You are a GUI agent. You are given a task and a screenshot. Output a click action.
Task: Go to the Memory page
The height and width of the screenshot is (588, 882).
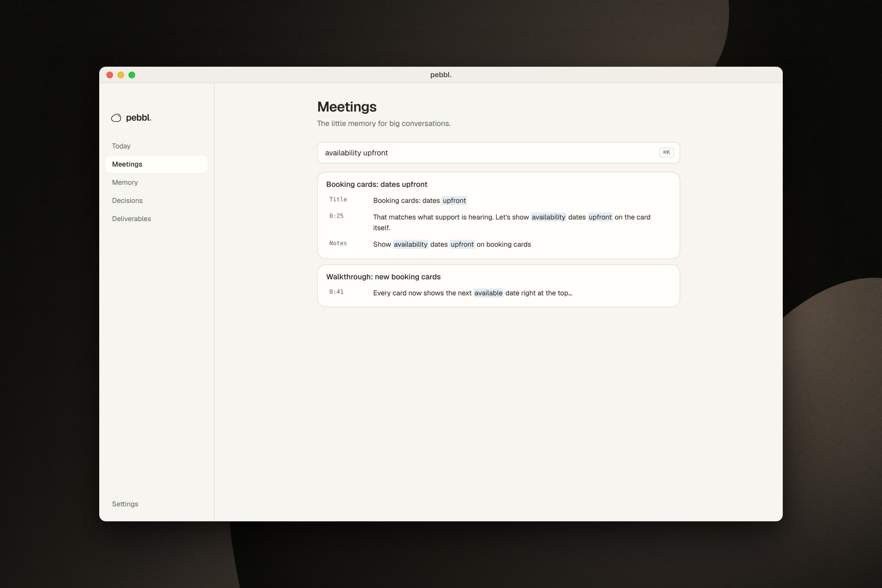point(157,182)
